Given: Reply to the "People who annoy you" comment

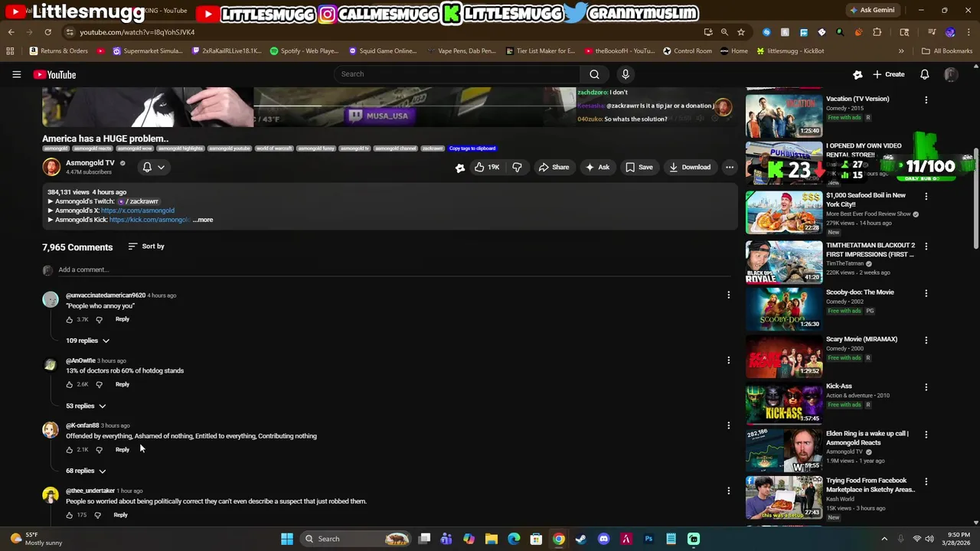Looking at the screenshot, I should (x=122, y=319).
